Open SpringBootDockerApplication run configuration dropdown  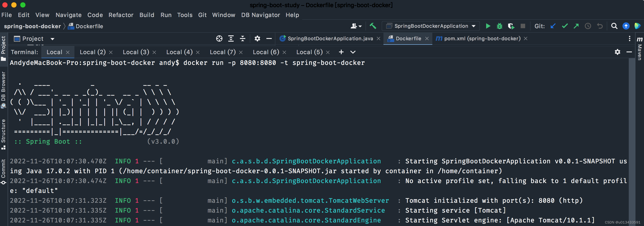[431, 26]
